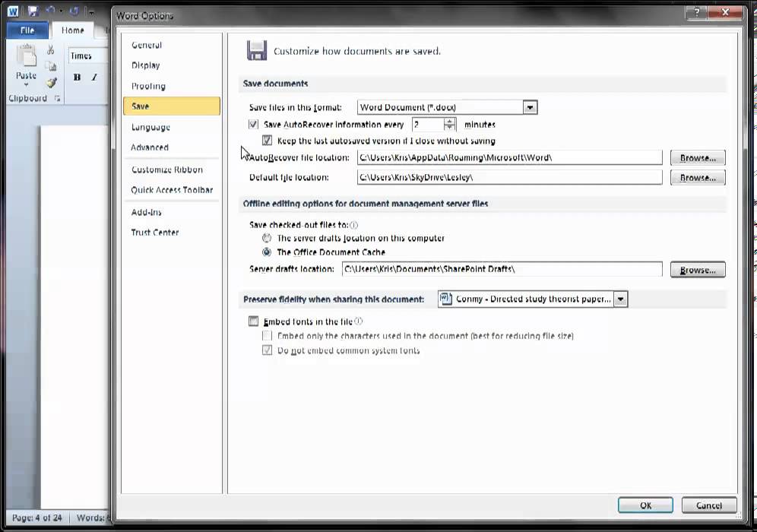Viewport: 757px width, 532px height.
Task: Click the AutoRecover minutes value field
Action: coord(428,125)
